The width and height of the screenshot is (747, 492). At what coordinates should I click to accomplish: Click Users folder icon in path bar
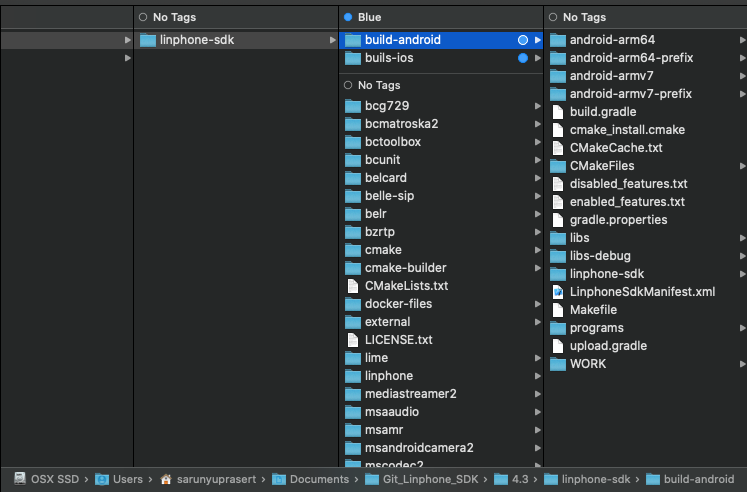tap(101, 479)
